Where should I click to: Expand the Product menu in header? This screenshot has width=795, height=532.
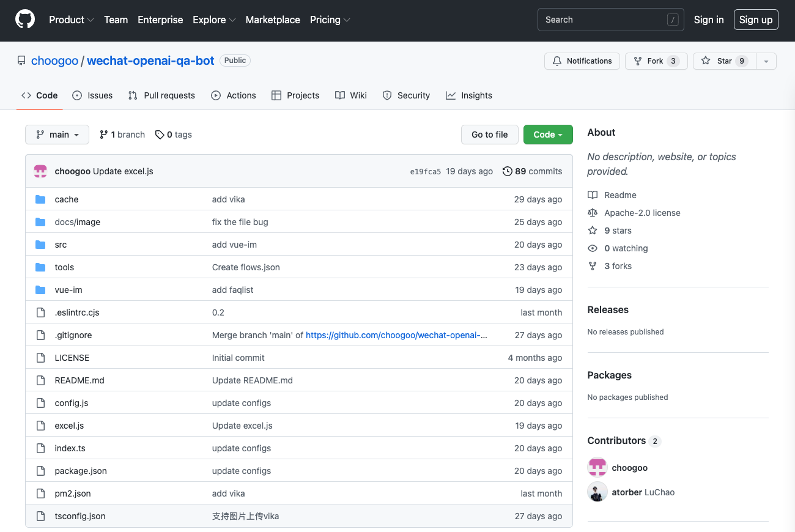[71, 20]
